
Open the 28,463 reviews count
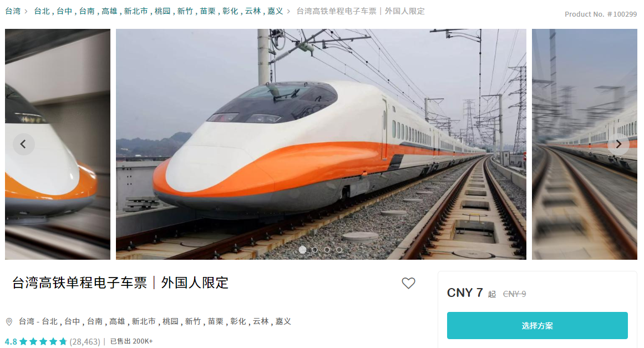[x=85, y=341]
